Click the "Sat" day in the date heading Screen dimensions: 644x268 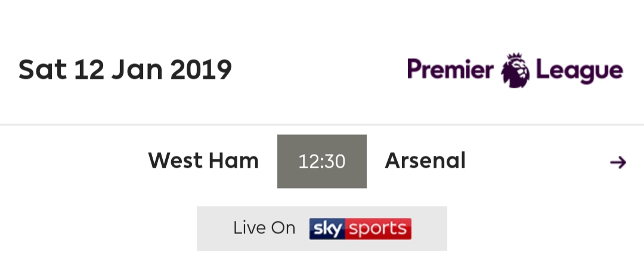click(x=43, y=69)
